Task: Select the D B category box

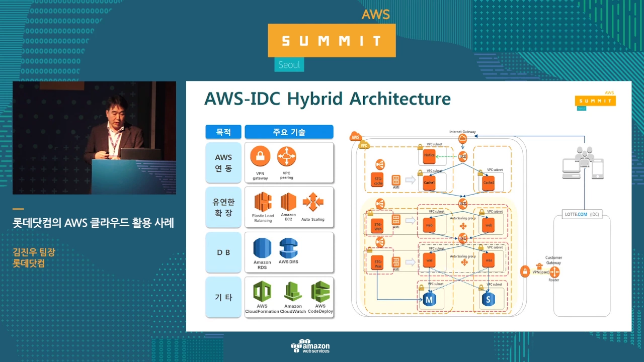Action: pos(223,252)
